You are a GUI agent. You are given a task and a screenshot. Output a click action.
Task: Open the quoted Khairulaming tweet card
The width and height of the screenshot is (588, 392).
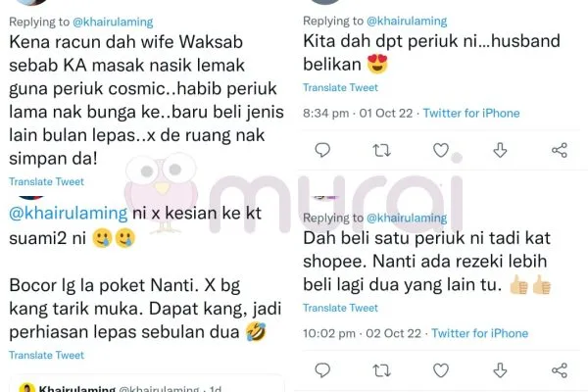[x=147, y=383]
